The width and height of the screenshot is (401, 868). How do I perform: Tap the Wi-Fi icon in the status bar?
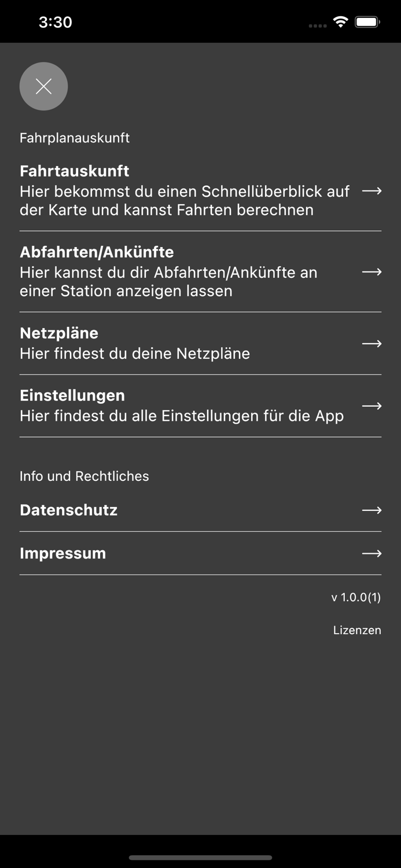click(340, 21)
